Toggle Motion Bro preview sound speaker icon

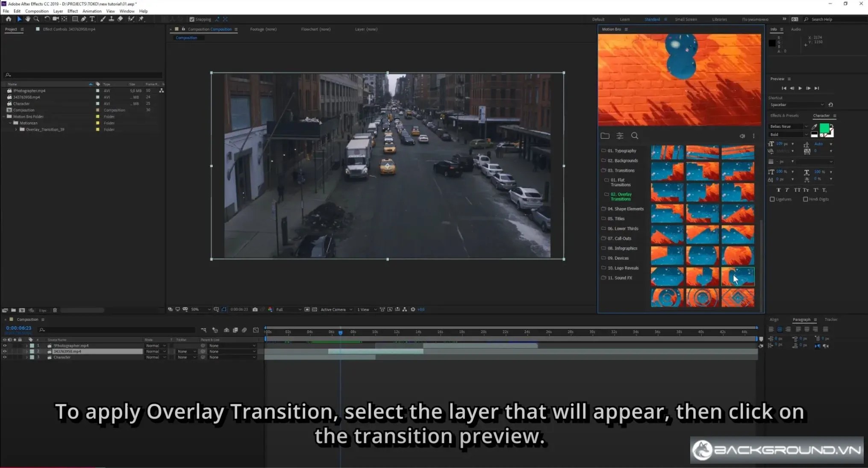tap(742, 136)
